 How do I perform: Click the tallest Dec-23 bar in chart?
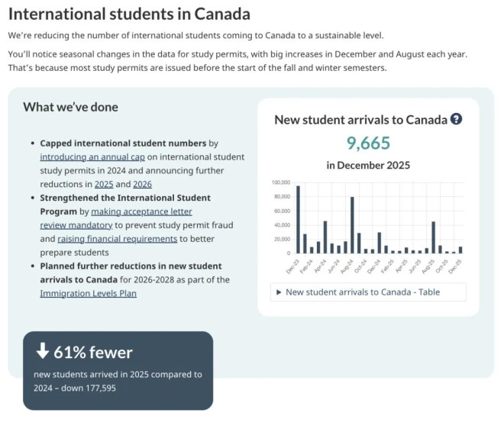298,220
